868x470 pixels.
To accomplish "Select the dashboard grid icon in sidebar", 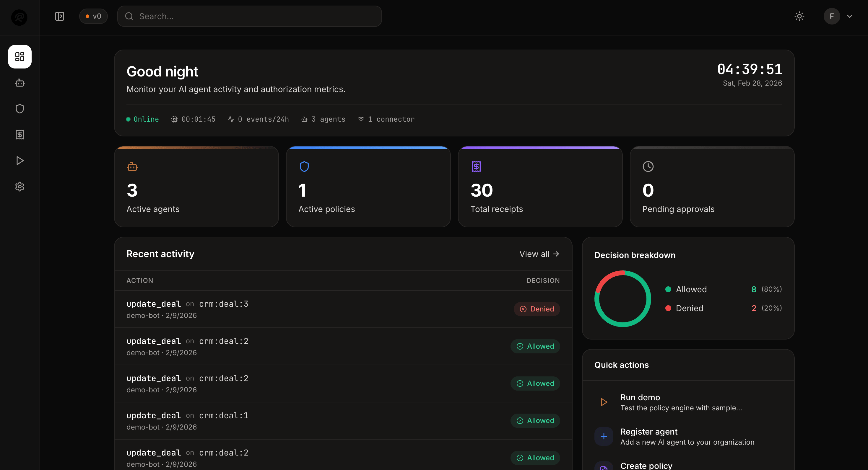I will 19,57.
